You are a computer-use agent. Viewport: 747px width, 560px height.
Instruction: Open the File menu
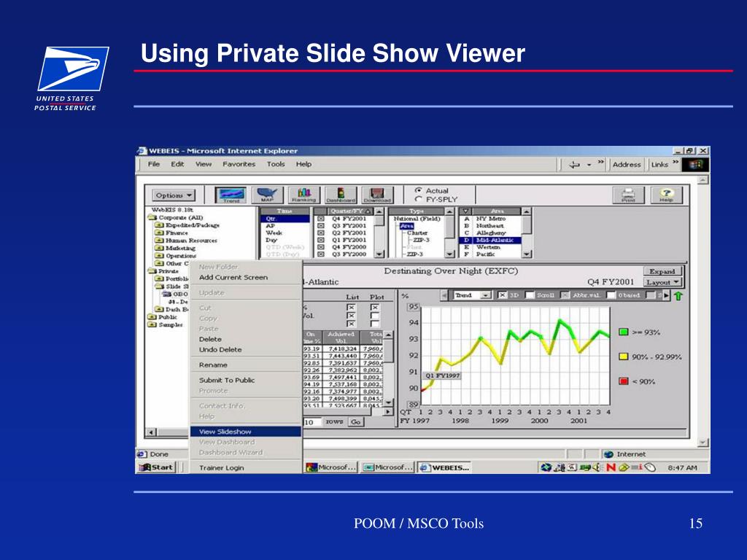point(154,164)
